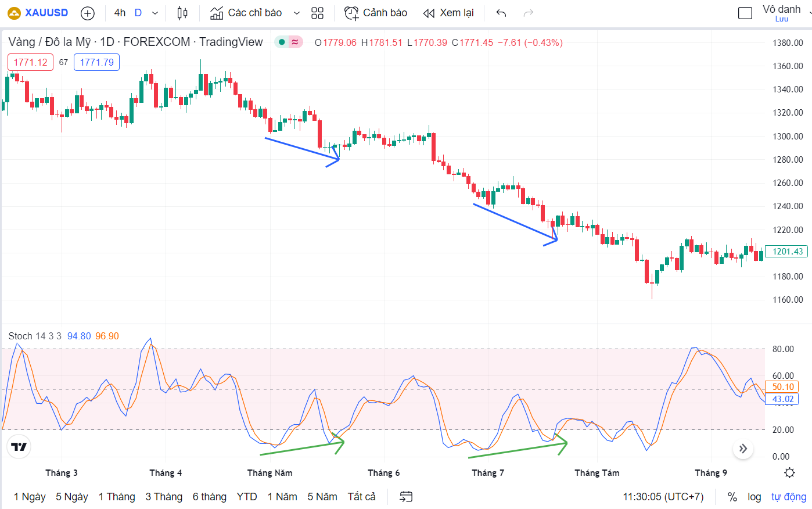Open the Các chỉ báo indicators menu
Screen dimensions: 812x509
246,13
